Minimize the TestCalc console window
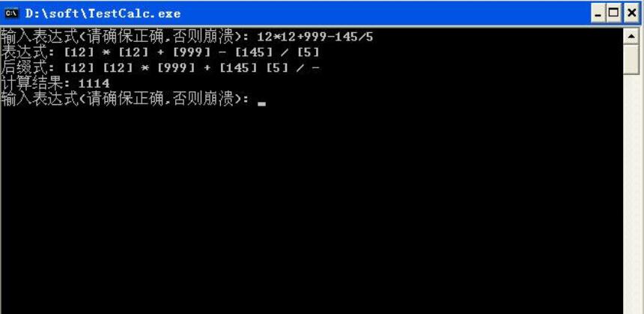The image size is (644, 314). point(598,13)
